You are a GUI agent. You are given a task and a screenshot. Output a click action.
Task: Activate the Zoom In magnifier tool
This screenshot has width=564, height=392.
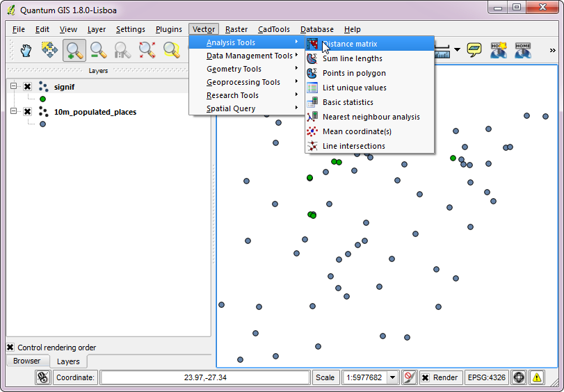pyautogui.click(x=74, y=50)
